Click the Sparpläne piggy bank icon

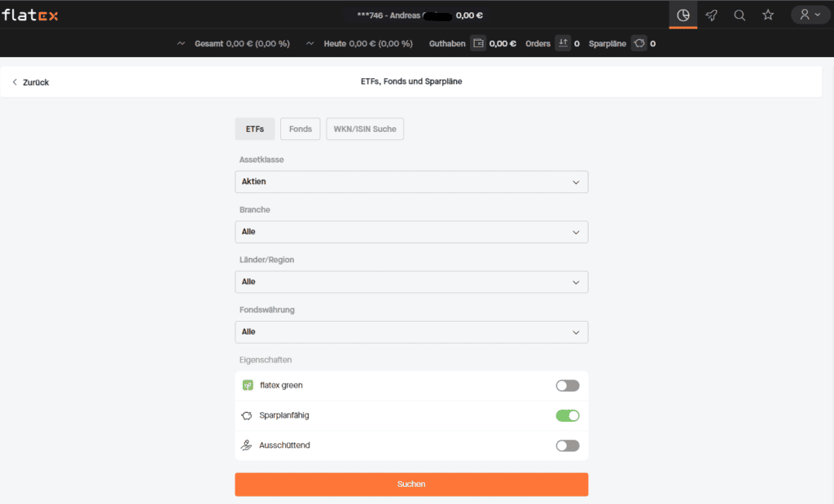coord(639,43)
